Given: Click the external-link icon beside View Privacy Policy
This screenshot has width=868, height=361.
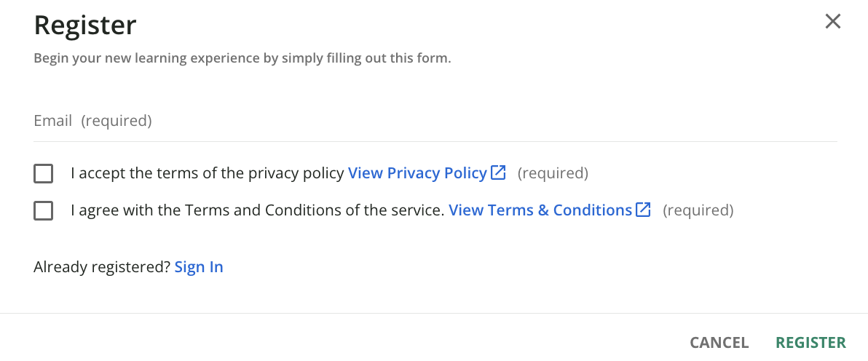Looking at the screenshot, I should 498,172.
